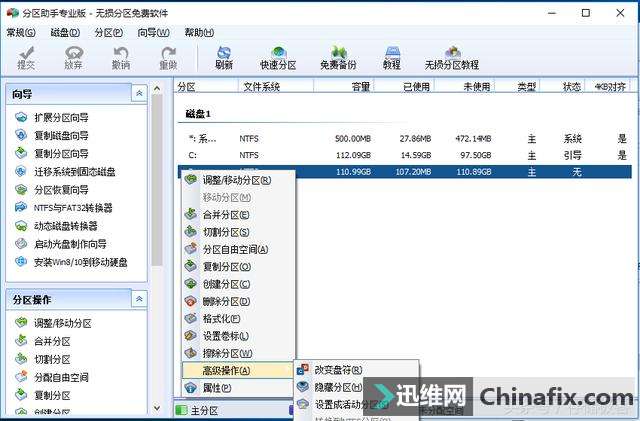The width and height of the screenshot is (640, 421).
Task: Click sidebar scrollbar up arrow
Action: (x=157, y=88)
